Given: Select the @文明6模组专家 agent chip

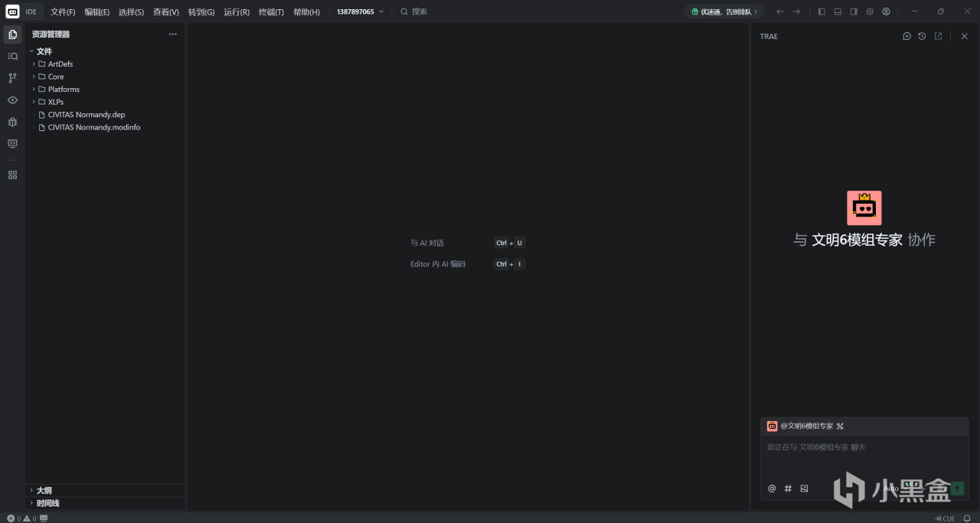Looking at the screenshot, I should [x=800, y=427].
